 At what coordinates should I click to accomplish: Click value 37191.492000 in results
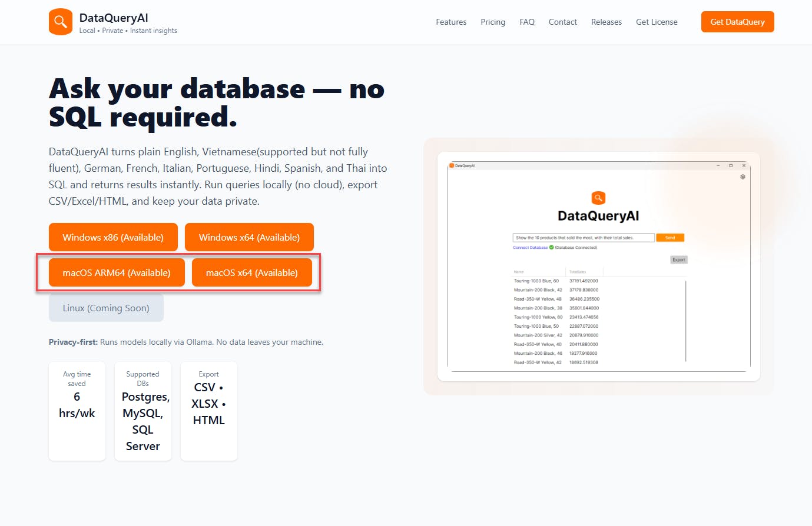(x=584, y=281)
